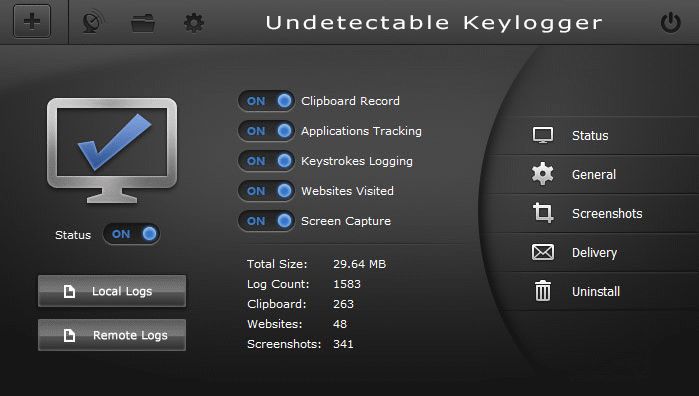699x396 pixels.
Task: Turn off Applications Tracking switch
Action: coord(266,131)
